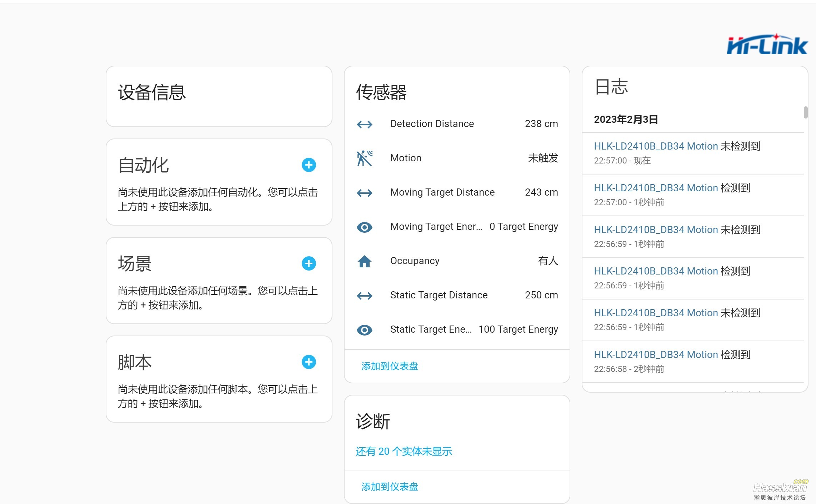Click the 场景 card heading
This screenshot has height=504, width=816.
pyautogui.click(x=135, y=264)
